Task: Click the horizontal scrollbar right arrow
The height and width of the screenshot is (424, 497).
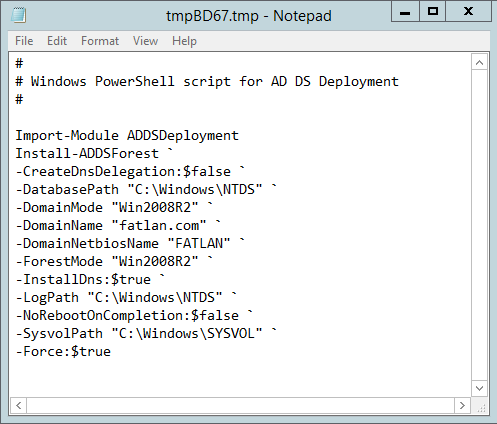Action: (462, 405)
